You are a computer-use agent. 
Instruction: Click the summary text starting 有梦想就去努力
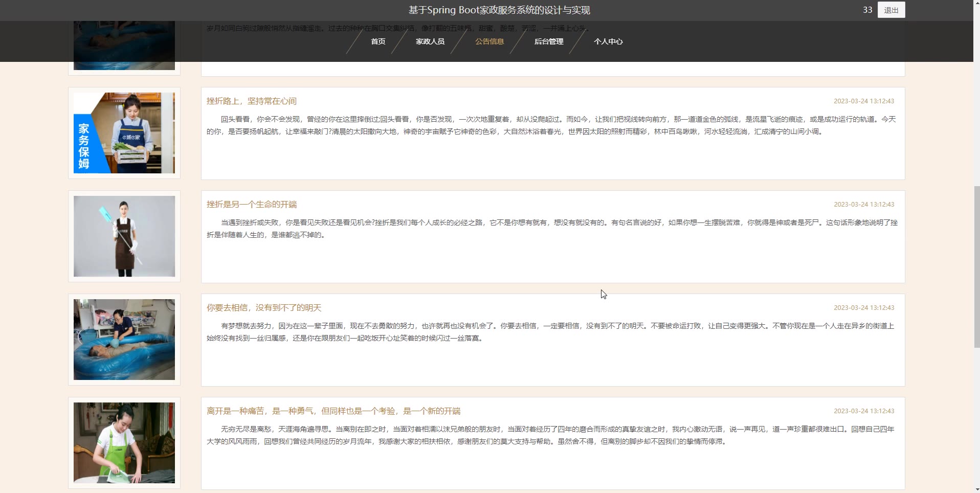pos(550,332)
